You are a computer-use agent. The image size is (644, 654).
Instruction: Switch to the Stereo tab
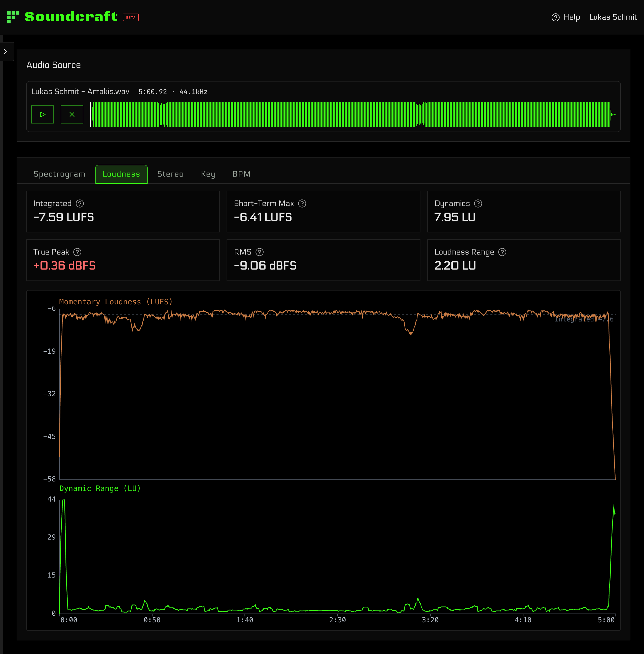[x=170, y=174]
